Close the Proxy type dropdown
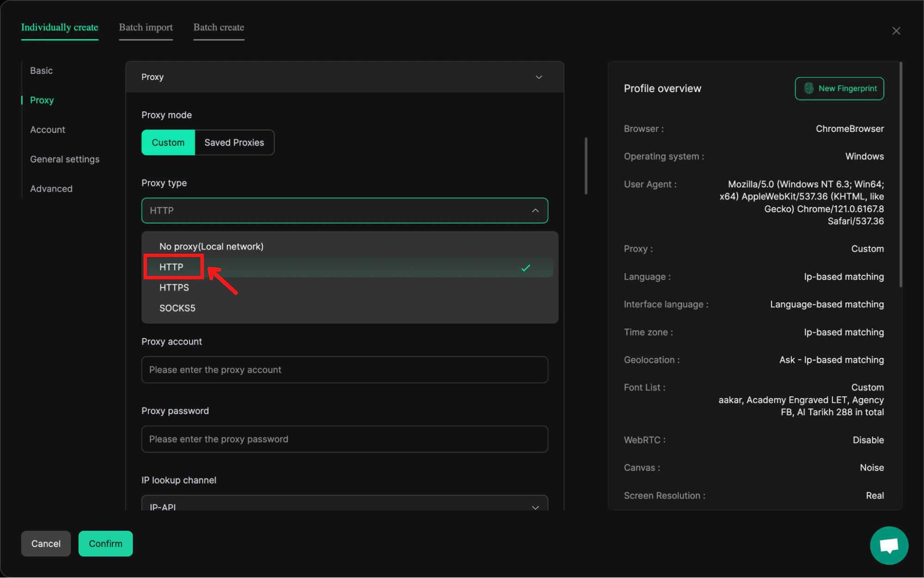This screenshot has height=578, width=924. point(535,210)
